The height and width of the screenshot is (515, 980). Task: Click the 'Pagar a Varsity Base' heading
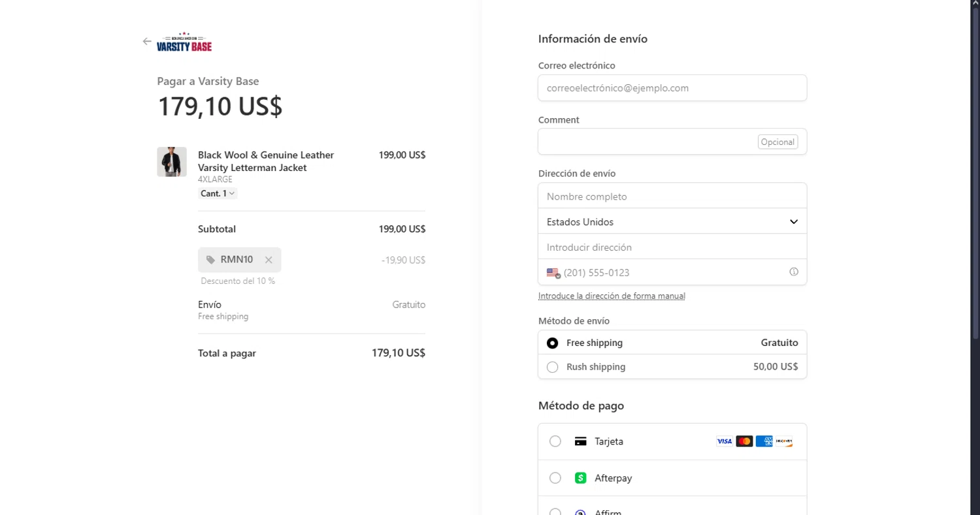click(x=208, y=82)
